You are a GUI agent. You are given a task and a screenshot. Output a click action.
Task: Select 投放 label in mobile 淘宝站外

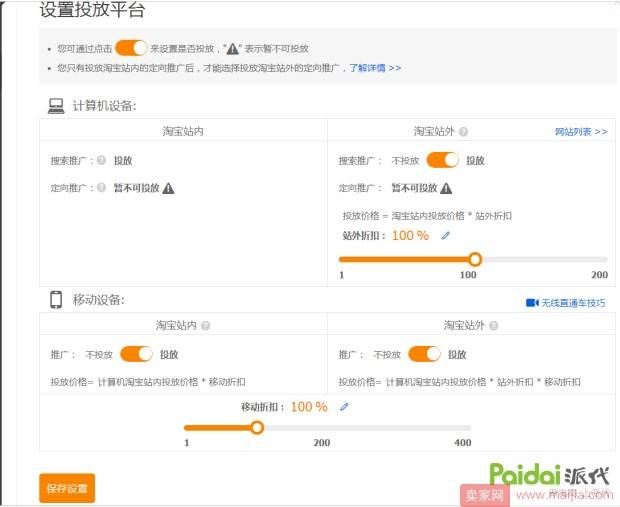[457, 354]
